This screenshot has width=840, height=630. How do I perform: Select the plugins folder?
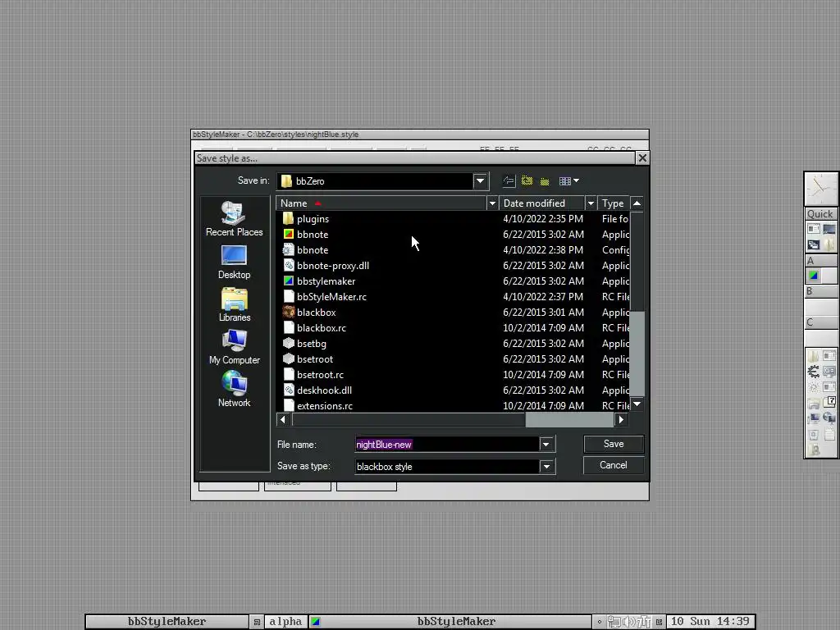coord(313,219)
